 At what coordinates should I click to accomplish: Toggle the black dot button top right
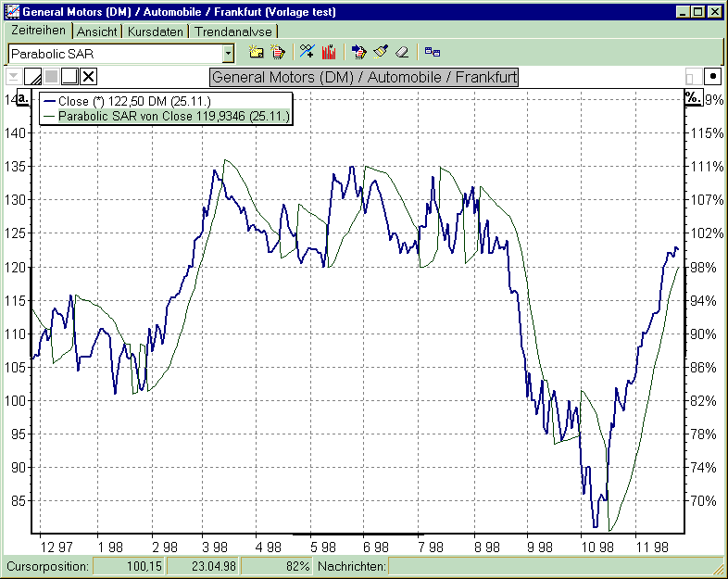pos(712,77)
